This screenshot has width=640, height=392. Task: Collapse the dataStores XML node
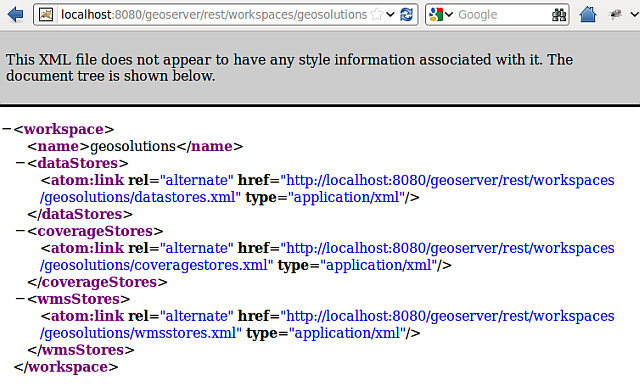point(20,163)
